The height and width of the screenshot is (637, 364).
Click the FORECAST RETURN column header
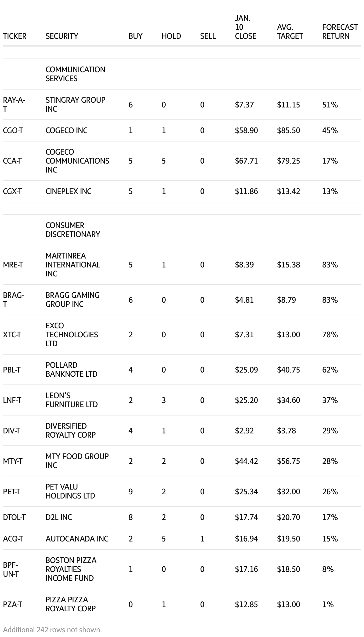[x=340, y=32]
